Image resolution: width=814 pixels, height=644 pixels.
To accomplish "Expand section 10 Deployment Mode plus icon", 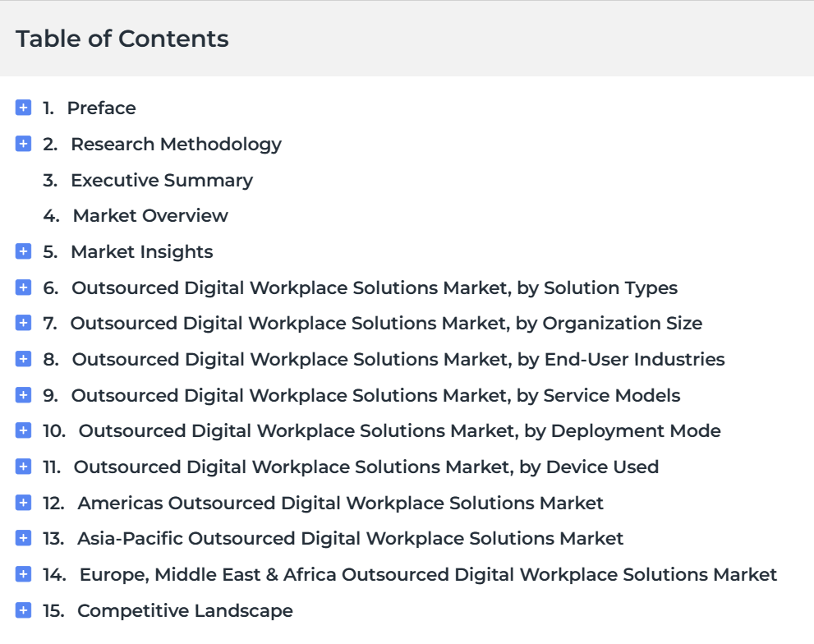I will [x=23, y=430].
